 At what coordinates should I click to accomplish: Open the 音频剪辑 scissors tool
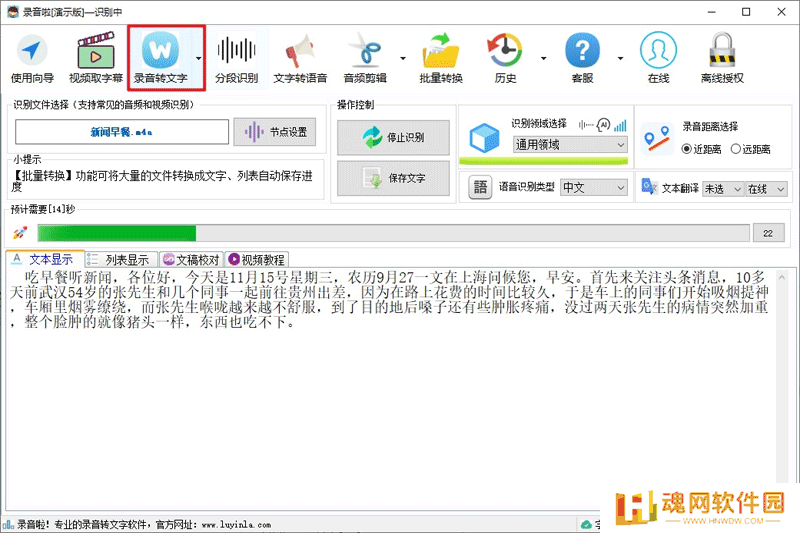point(365,58)
